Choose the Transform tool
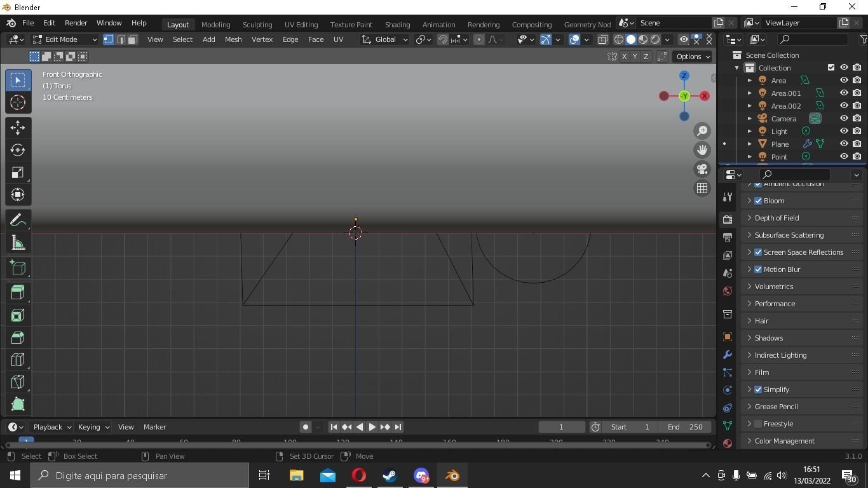Screen dimensions: 868x488 click(18, 194)
